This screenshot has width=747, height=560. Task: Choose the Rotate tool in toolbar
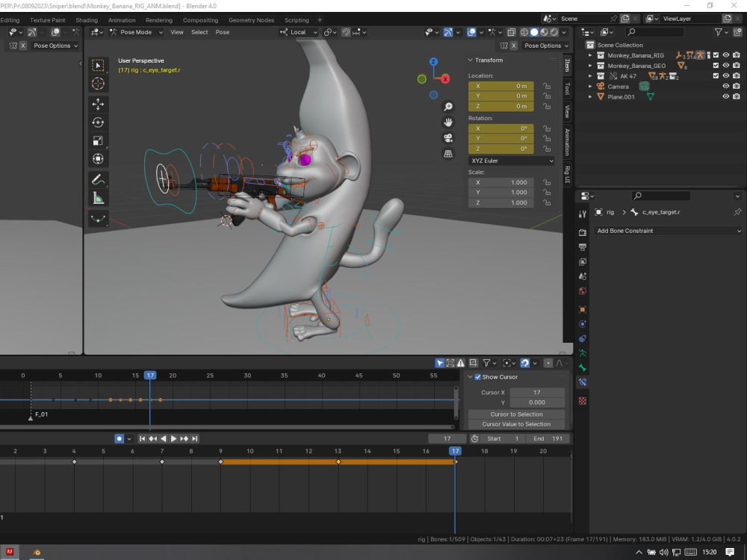[98, 122]
